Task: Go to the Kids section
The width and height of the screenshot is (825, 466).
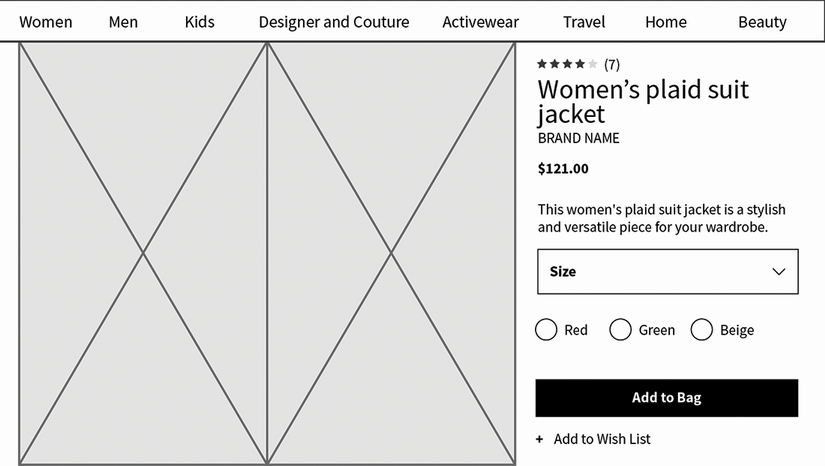Action: pos(199,22)
